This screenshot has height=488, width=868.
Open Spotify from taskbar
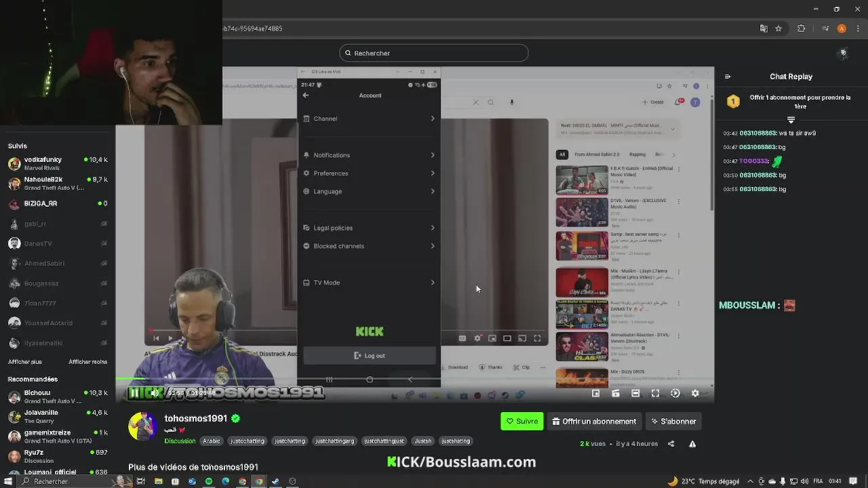pos(209,481)
